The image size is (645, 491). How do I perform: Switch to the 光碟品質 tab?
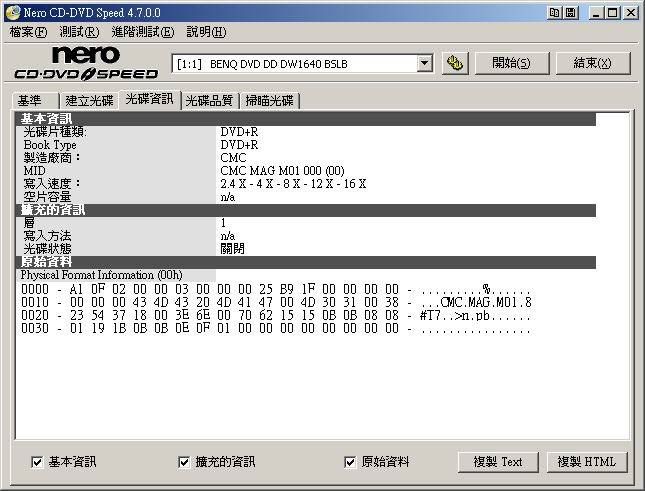click(209, 101)
